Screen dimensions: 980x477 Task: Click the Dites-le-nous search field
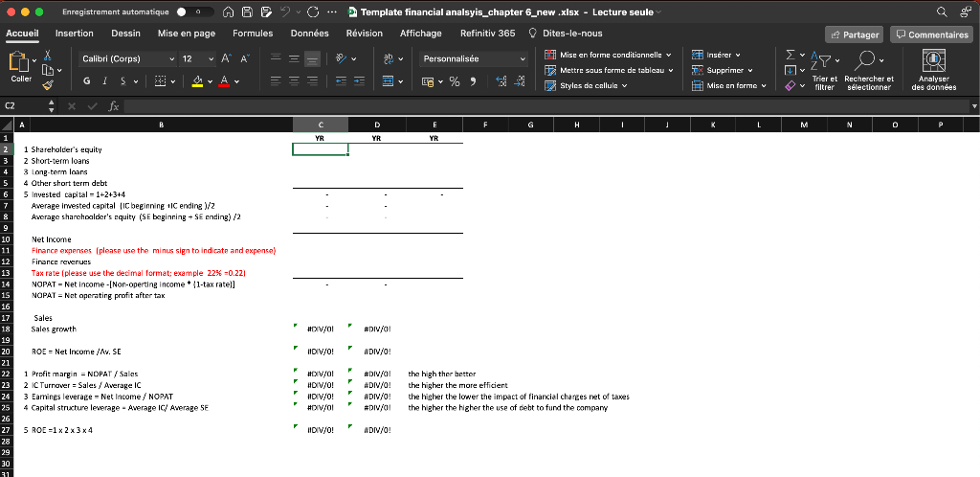click(x=571, y=34)
